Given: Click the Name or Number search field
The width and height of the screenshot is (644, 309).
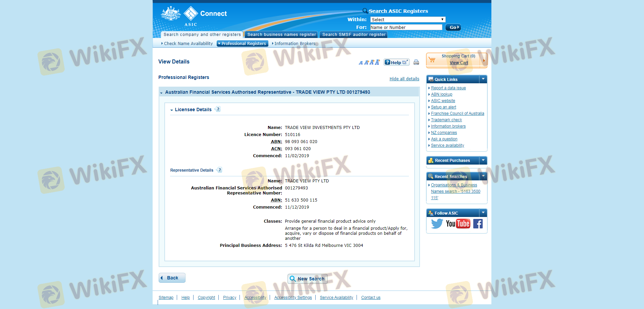Looking at the screenshot, I should [406, 27].
